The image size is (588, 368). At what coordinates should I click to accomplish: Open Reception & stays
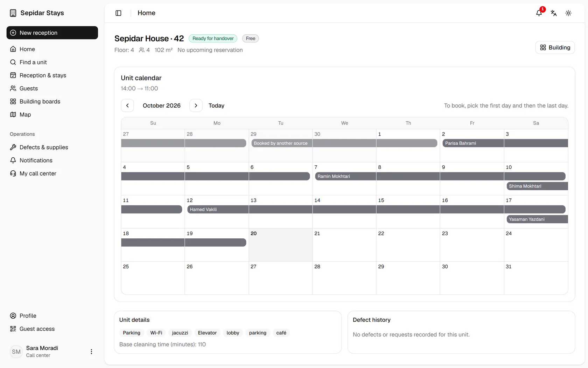click(x=52, y=75)
